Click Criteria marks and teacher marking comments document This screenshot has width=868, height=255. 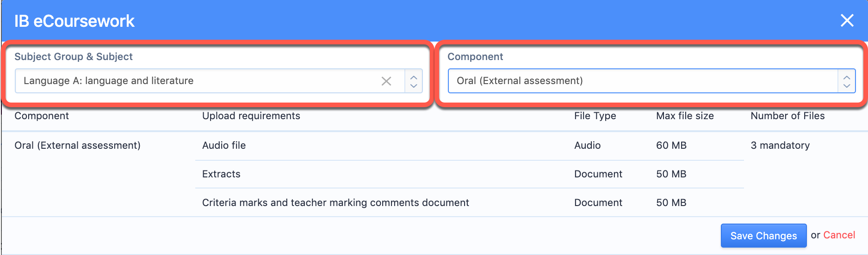pyautogui.click(x=335, y=203)
